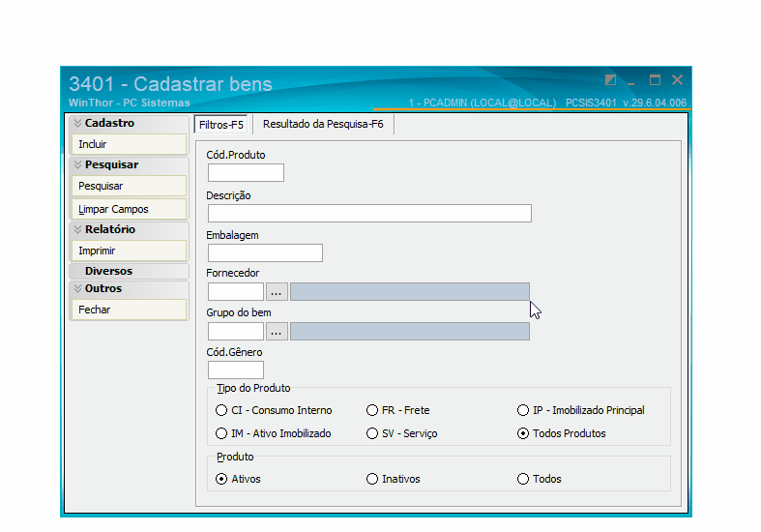This screenshot has height=532, width=761.
Task: Print report with Imprimir button
Action: click(130, 251)
